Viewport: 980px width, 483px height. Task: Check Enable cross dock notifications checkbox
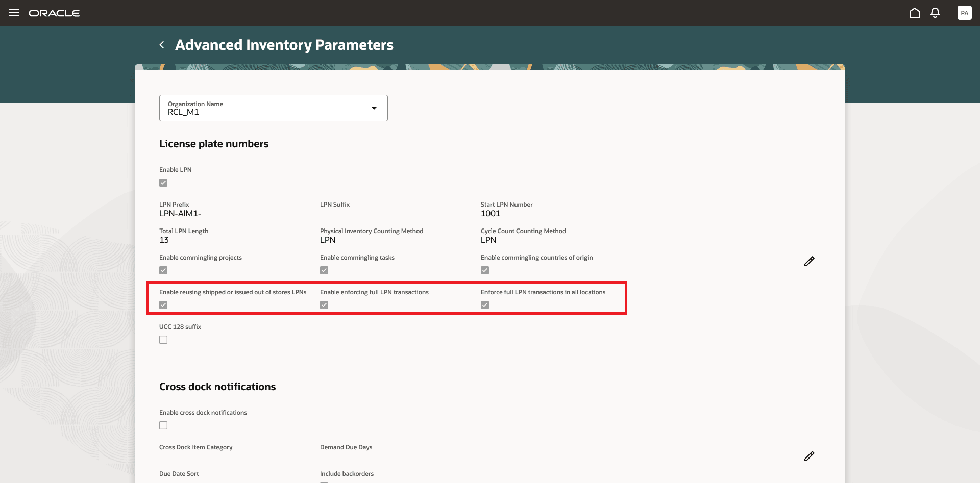point(163,425)
